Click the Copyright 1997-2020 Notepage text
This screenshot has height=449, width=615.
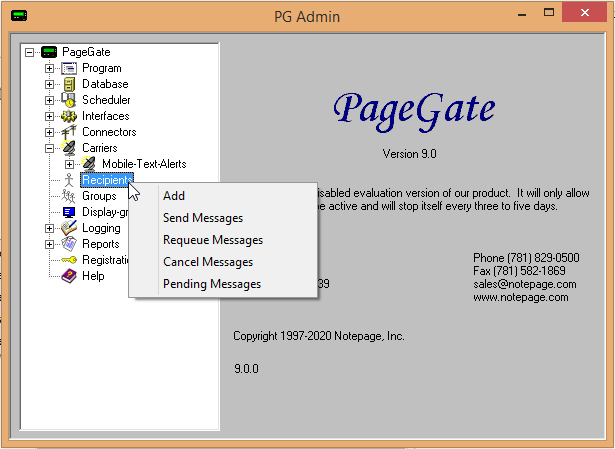point(319,336)
